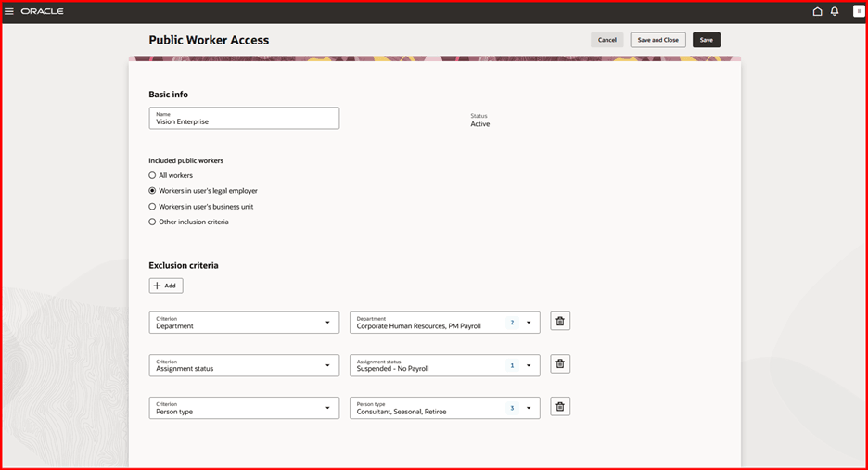Click the Name input field

[244, 118]
